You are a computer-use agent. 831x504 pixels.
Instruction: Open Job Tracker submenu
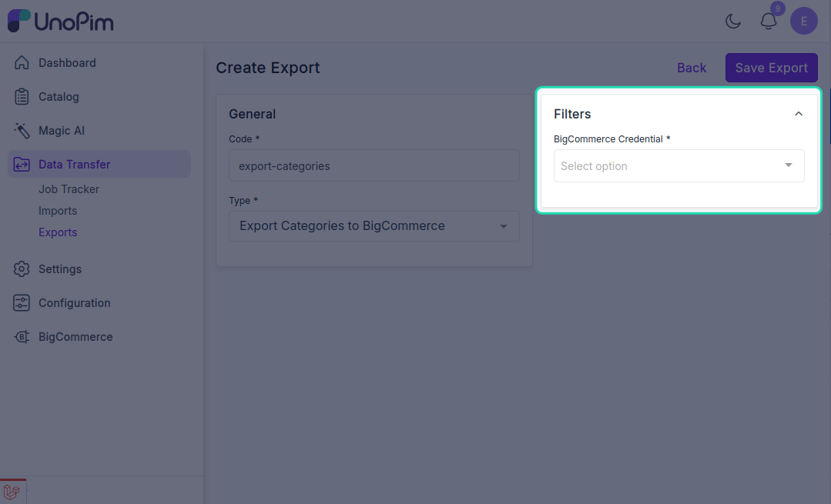click(69, 189)
